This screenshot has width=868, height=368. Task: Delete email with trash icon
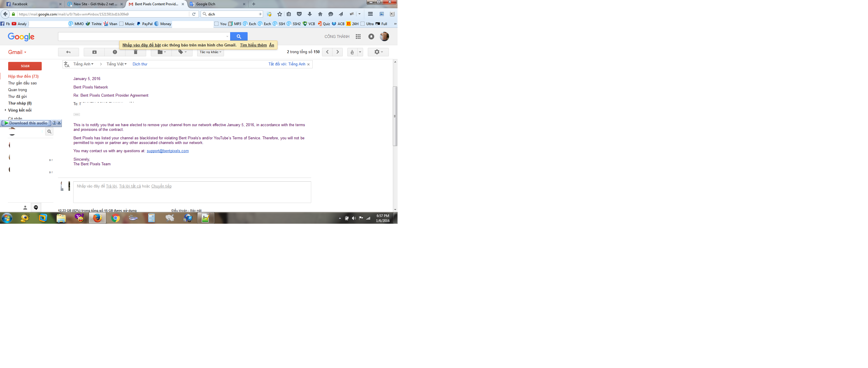(x=135, y=52)
